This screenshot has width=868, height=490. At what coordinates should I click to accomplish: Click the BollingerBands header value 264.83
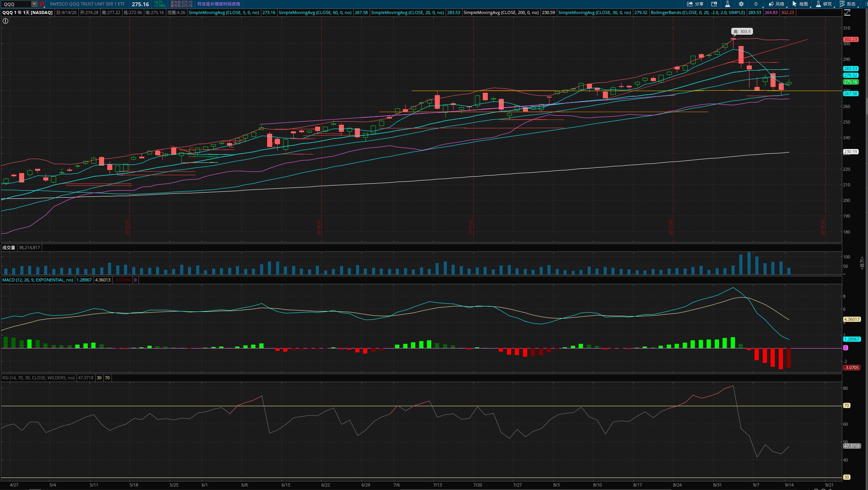771,12
